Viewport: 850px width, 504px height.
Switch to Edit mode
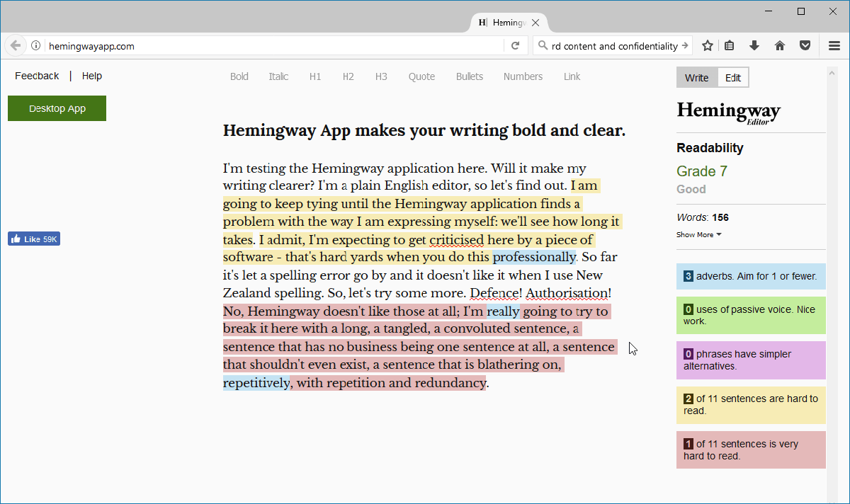[x=733, y=78]
